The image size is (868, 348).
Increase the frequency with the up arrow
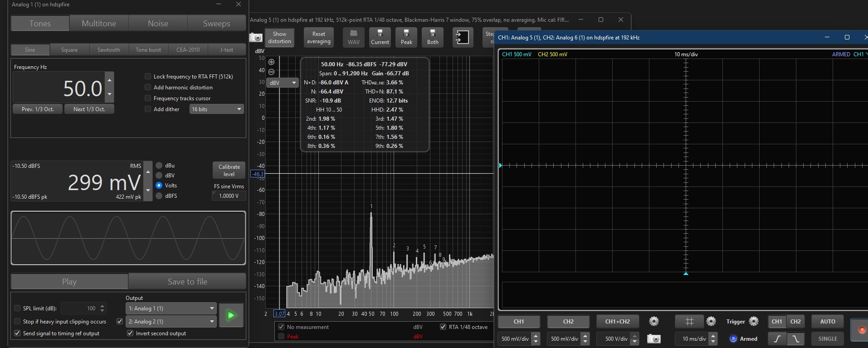click(x=109, y=80)
